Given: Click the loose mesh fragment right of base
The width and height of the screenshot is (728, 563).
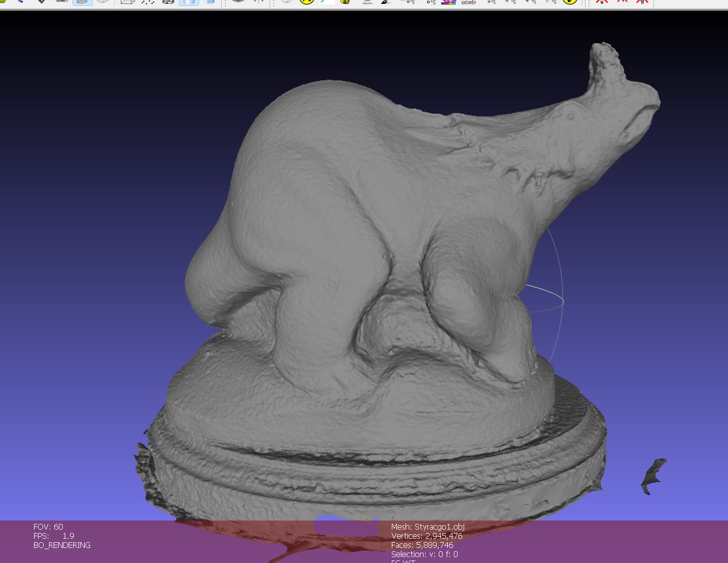Looking at the screenshot, I should (654, 475).
